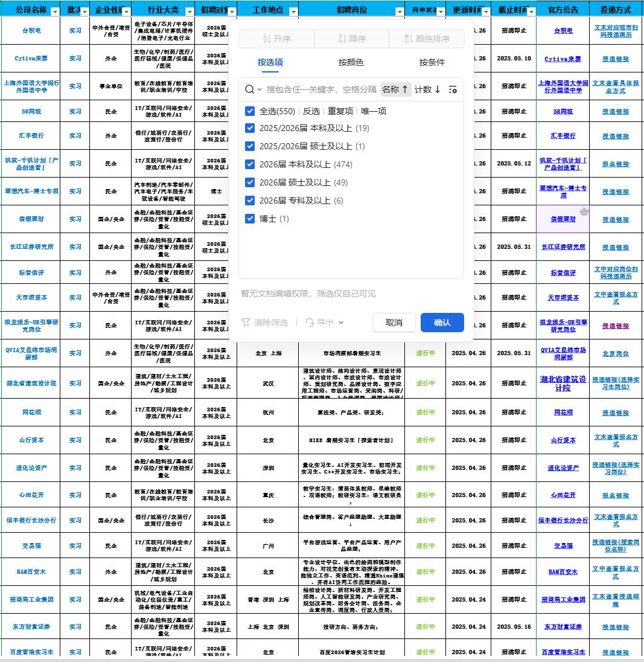
Task: Click cloud icon in 信银理财 announcement cell
Action: (584, 211)
